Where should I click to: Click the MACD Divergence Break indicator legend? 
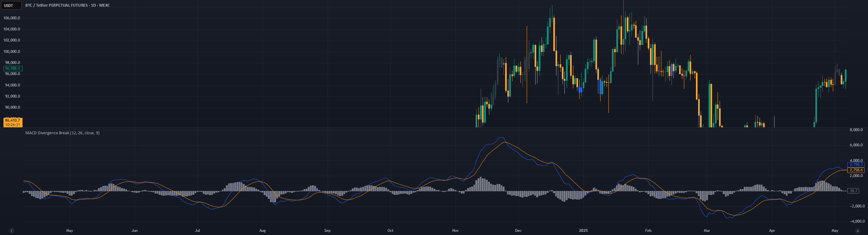coord(62,133)
